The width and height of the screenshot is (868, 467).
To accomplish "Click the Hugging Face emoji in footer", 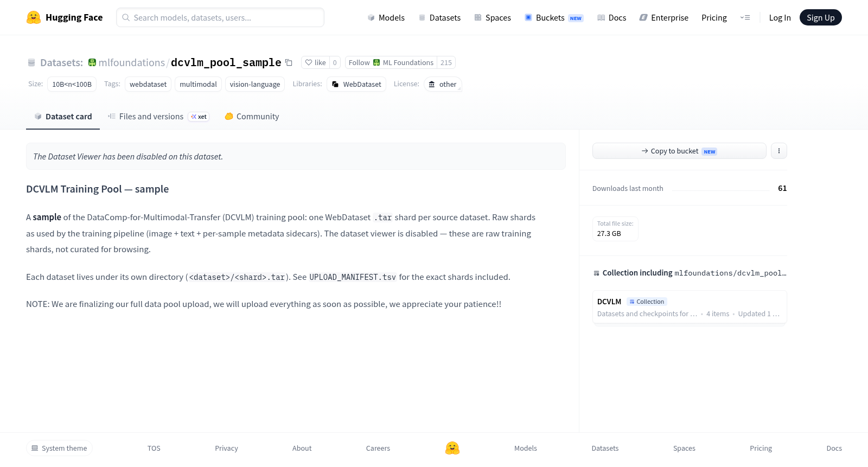I will click(452, 448).
